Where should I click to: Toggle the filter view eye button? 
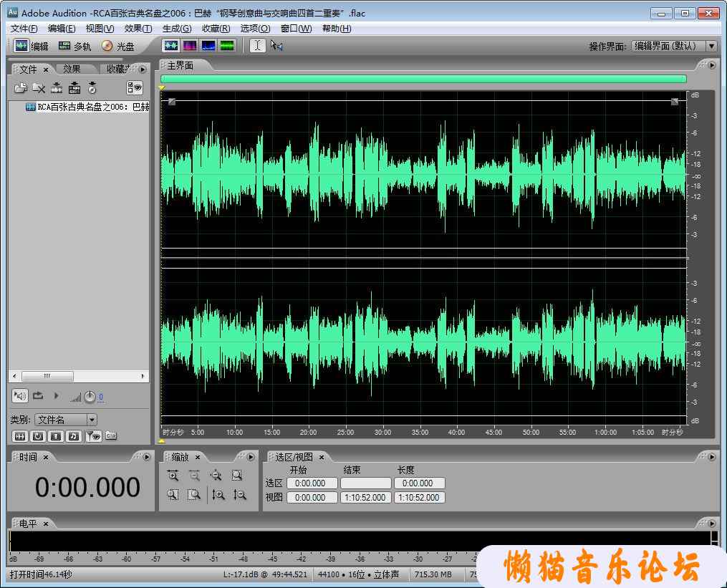[x=94, y=436]
